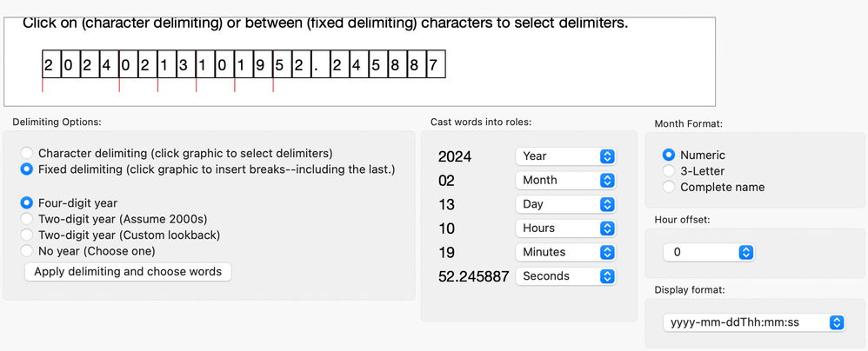
Task: Open the Year role dropdown
Action: point(565,156)
